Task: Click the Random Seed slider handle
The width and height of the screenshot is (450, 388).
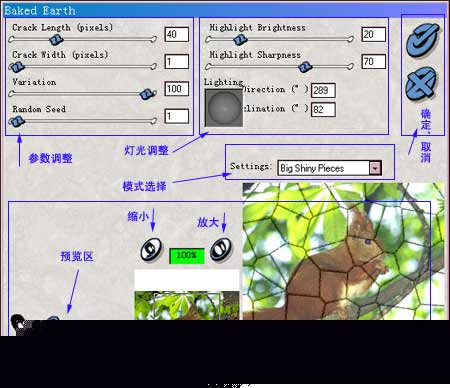Action: 16,122
